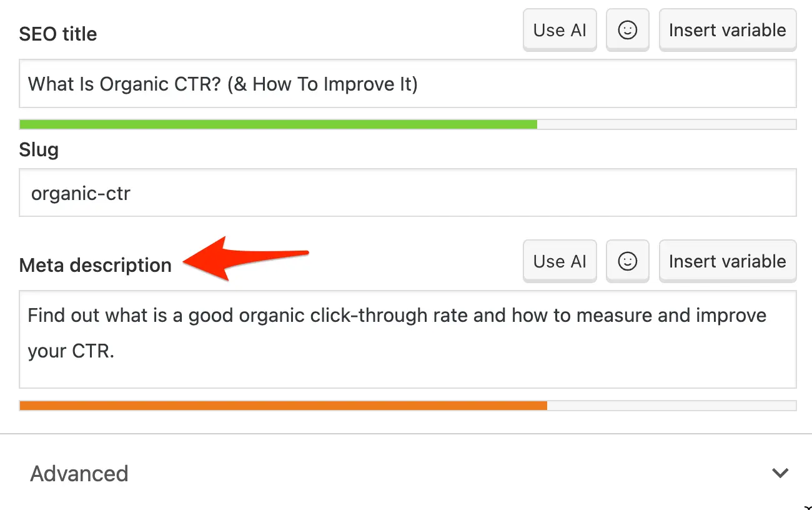Click the green SEO title length bar
Screen dimensions: 812x510
[x=278, y=124]
